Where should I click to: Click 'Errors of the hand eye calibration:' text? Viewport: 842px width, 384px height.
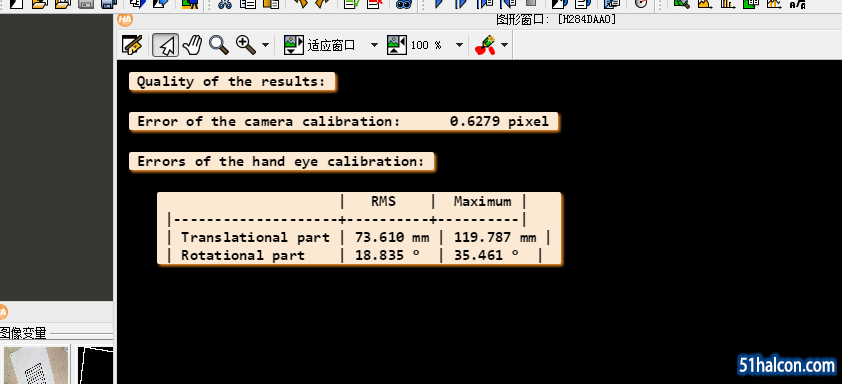[280, 162]
